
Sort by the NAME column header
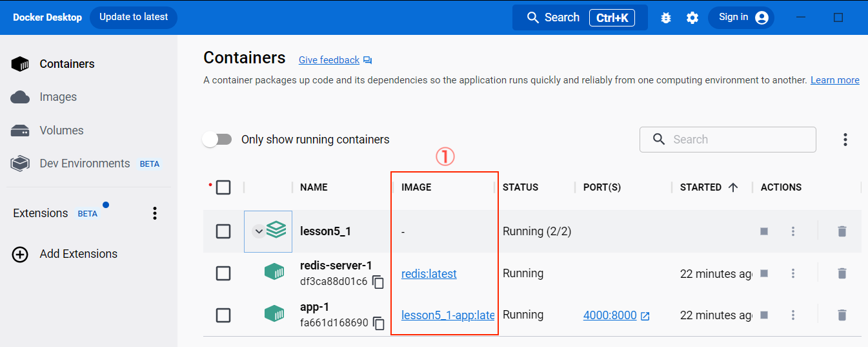[x=314, y=187]
